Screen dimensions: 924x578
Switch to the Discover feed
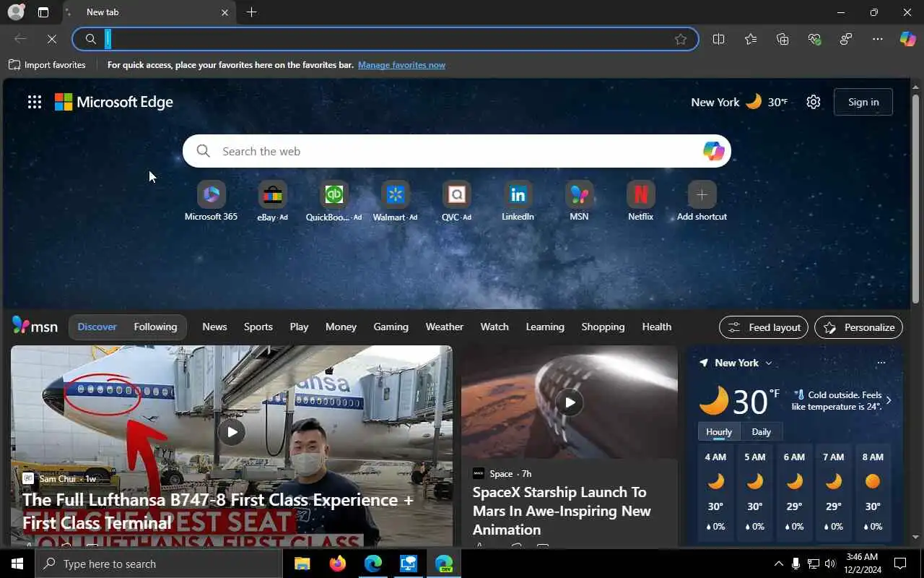pos(97,327)
